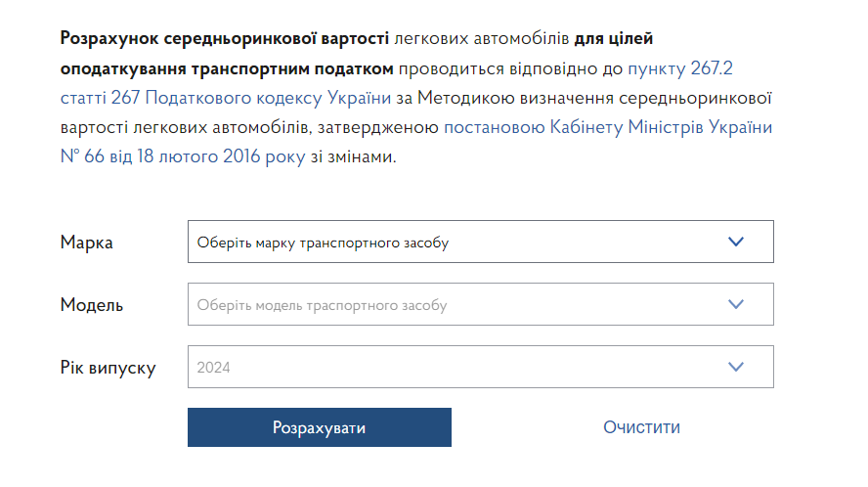The width and height of the screenshot is (868, 487).
Task: Click the chevron arrow in the Марка field
Action: click(736, 242)
